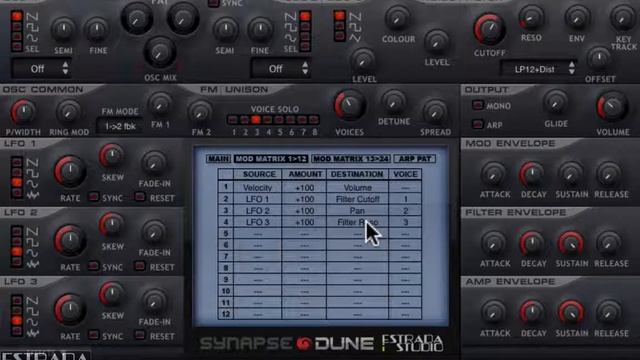Open row 1 Volume destination selector

(x=358, y=188)
